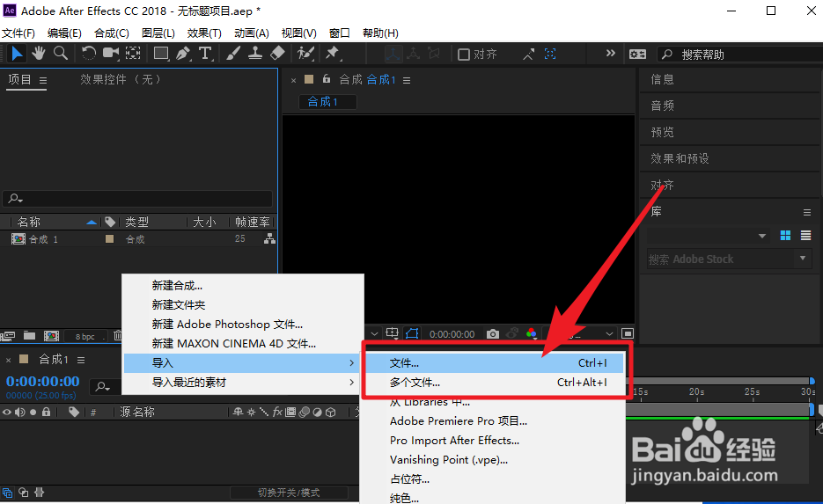Viewport: 823px width, 504px height.
Task: Expand 导入 submenu arrow
Action: [352, 363]
